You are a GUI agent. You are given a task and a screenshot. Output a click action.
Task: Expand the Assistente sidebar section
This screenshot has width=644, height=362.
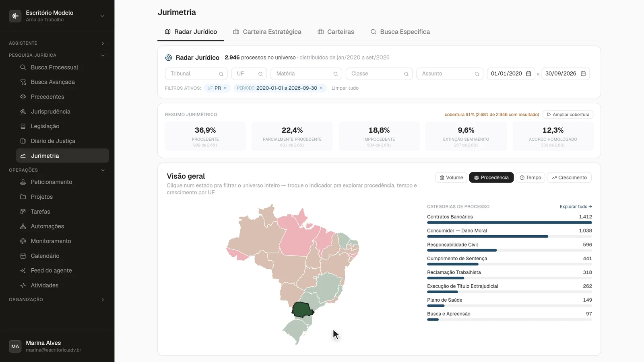[x=57, y=43]
